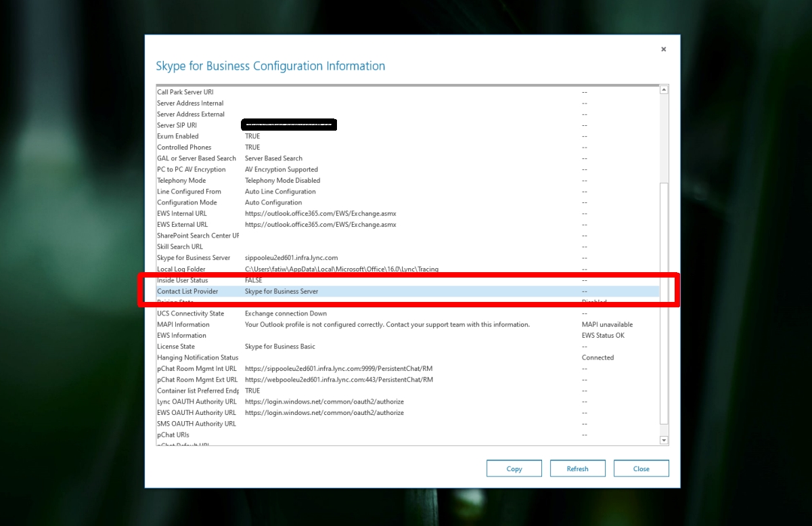Click the 'Auto Configuration' value
812x526 pixels.
[x=273, y=202]
